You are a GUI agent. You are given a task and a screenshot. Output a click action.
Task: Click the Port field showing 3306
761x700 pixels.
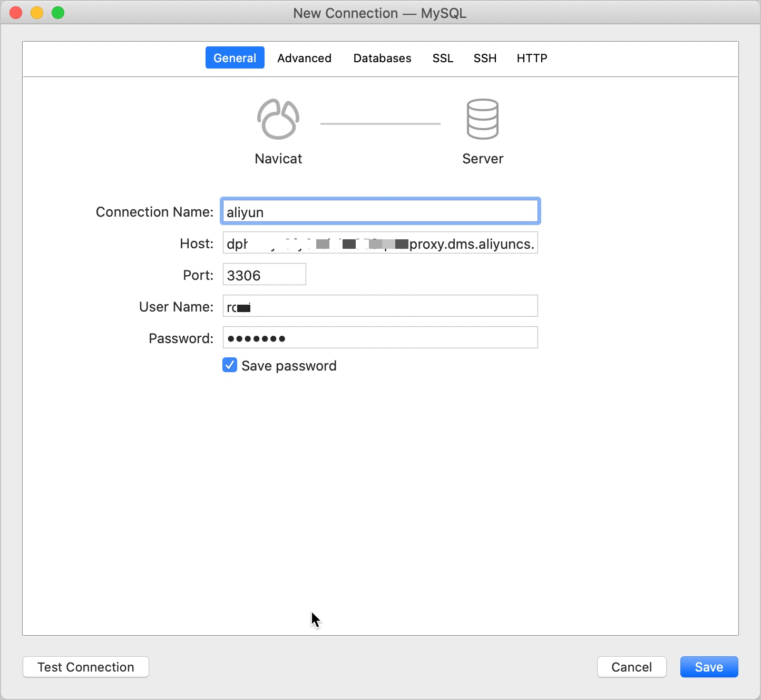264,275
